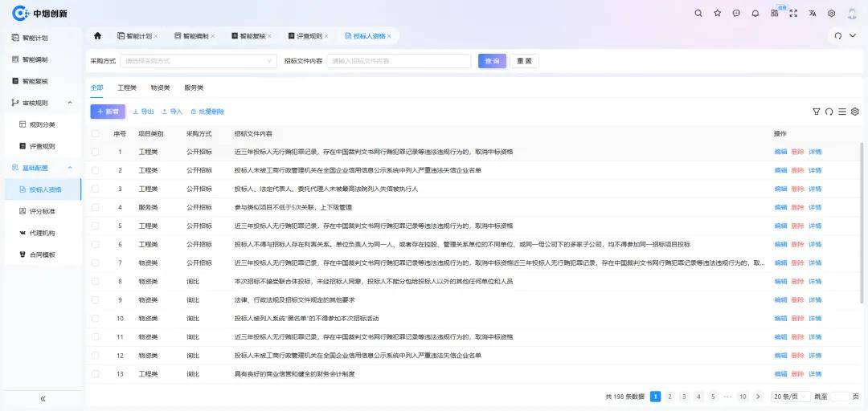
Task: Toggle the select-all checkbox in table header
Action: pyautogui.click(x=96, y=134)
